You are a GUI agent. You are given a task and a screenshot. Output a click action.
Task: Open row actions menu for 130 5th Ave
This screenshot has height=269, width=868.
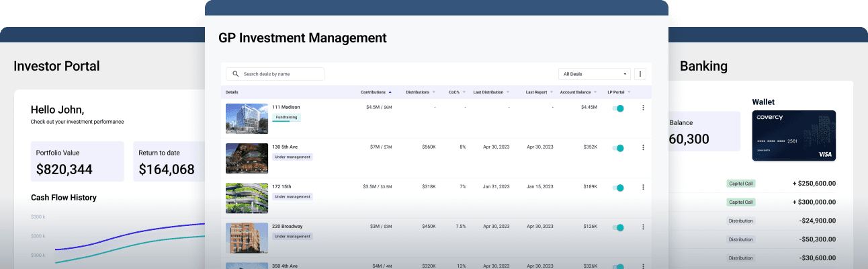point(643,147)
